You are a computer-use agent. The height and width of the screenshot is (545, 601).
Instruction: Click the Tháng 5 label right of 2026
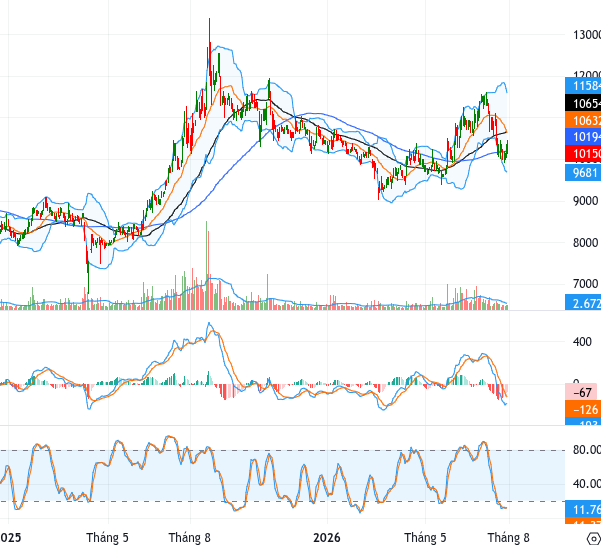[x=425, y=537]
